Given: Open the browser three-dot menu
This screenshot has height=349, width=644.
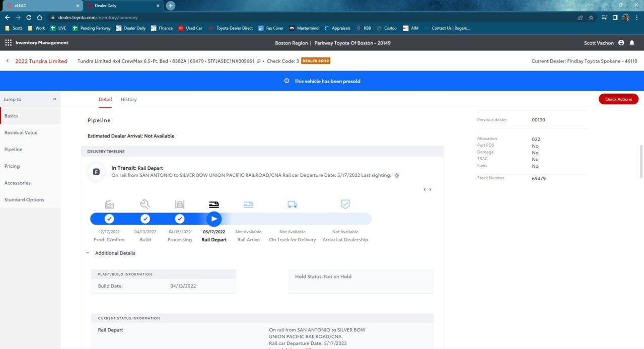Looking at the screenshot, I should pos(636,17).
